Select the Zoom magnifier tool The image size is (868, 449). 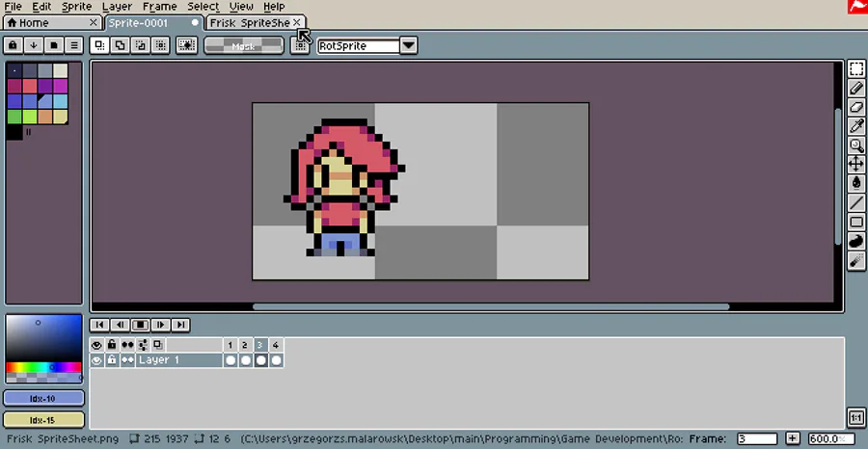point(856,145)
